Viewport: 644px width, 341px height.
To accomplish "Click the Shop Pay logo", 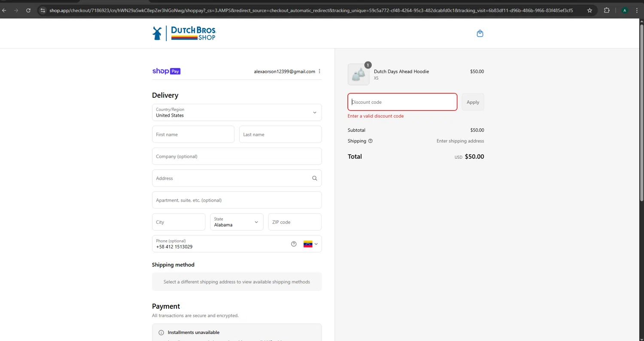I will [166, 71].
